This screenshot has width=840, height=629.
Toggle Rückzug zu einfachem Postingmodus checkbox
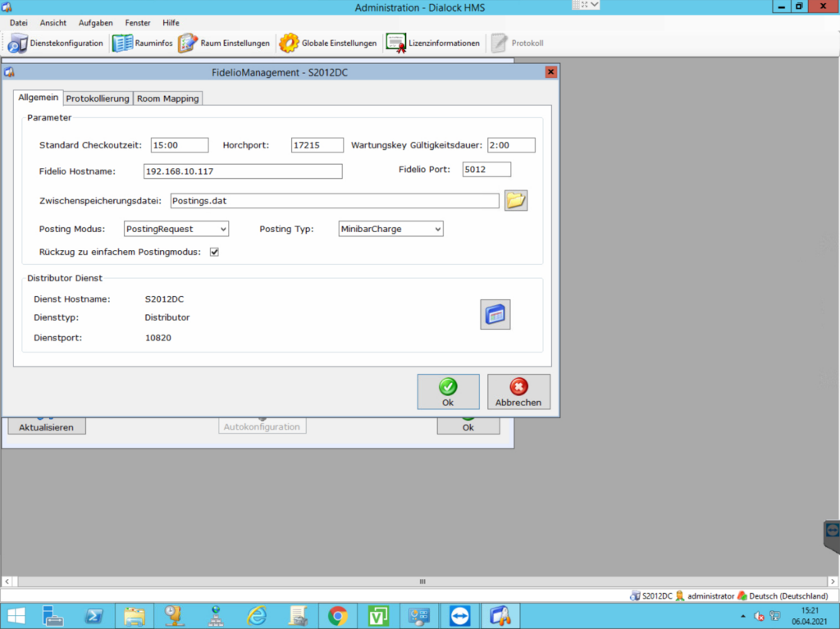214,252
